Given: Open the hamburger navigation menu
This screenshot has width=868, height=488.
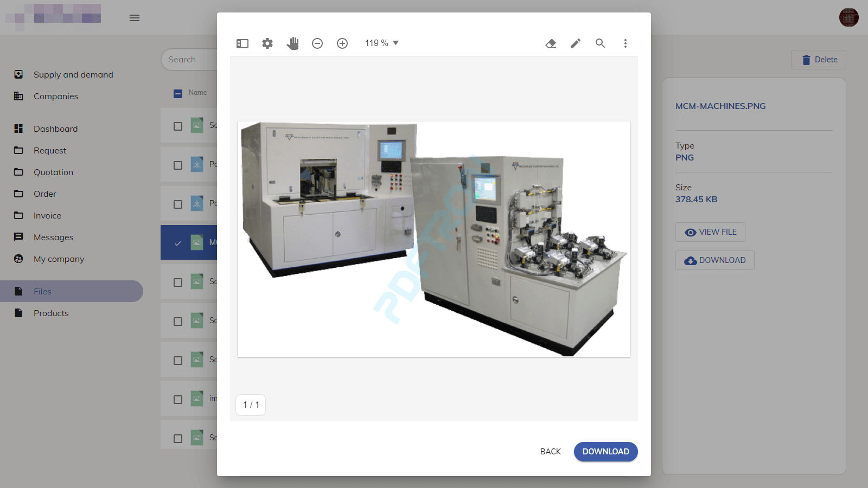Looking at the screenshot, I should pos(135,18).
